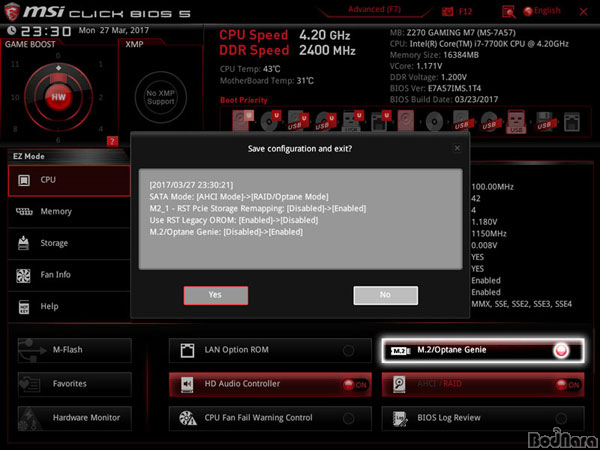Turn off HD Audio Controller switch

354,385
